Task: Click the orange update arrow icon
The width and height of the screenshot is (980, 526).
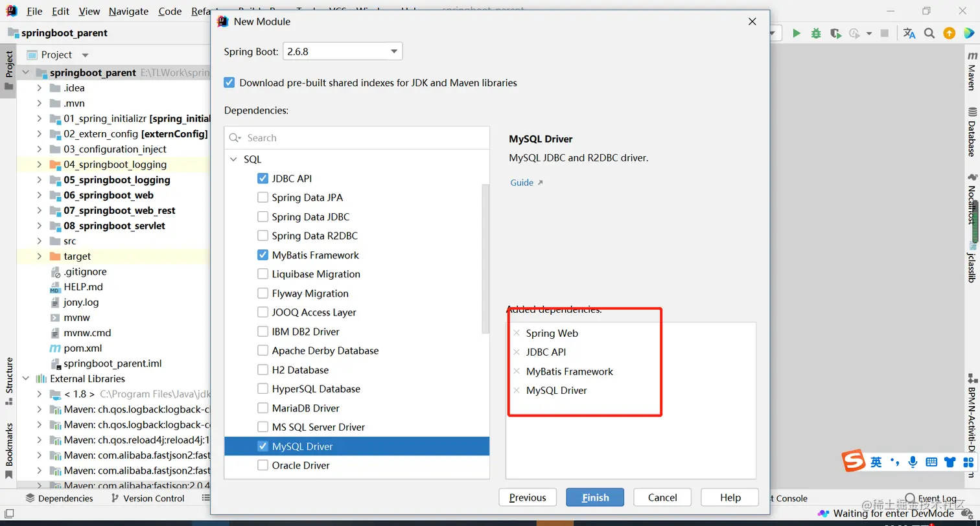Action: pyautogui.click(x=950, y=33)
